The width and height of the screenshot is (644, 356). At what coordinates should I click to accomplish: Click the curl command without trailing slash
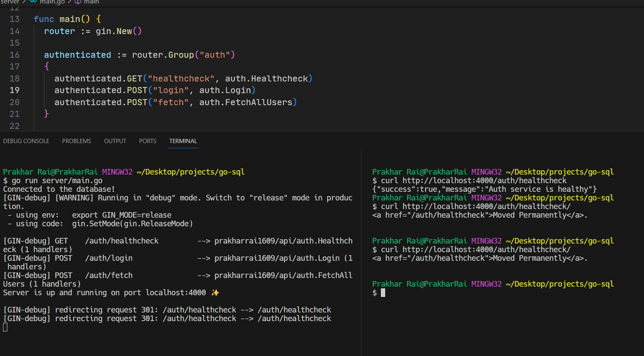click(469, 181)
